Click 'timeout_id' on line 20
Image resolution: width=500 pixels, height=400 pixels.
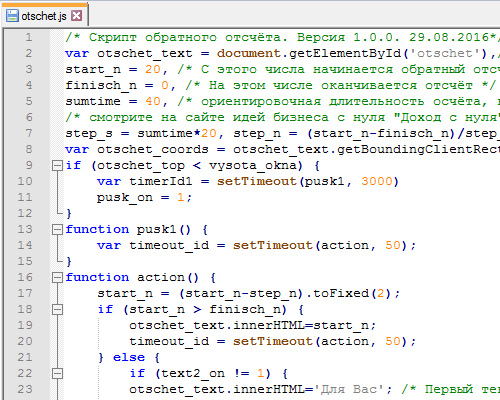click(169, 342)
